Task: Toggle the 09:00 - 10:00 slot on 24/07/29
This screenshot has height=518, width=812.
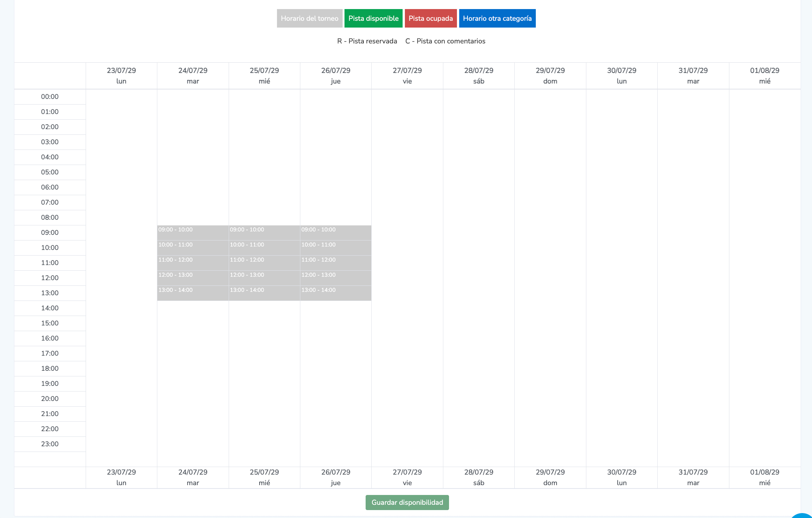Action: (x=193, y=233)
